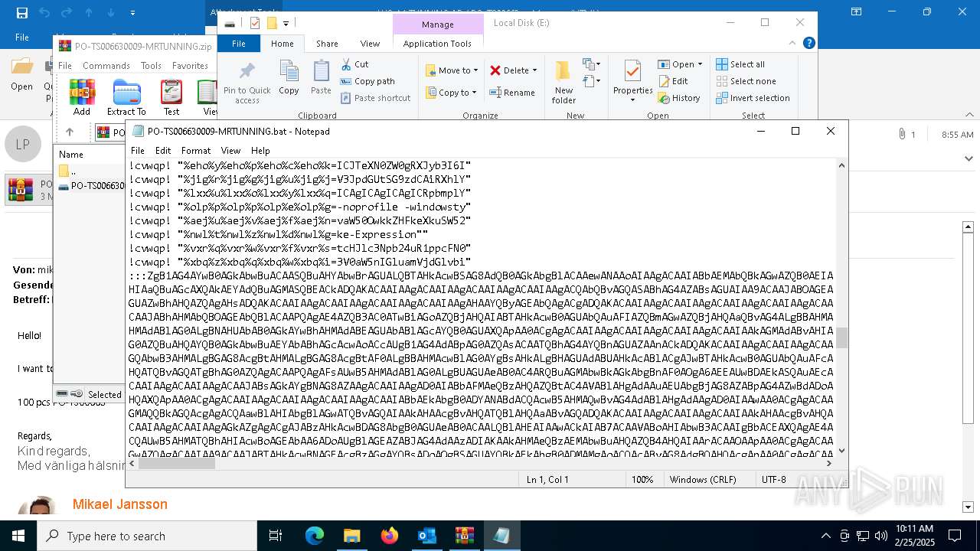Image resolution: width=980 pixels, height=551 pixels.
Task: Click Paste shortcut in Explorer ribbon
Action: coord(375,98)
